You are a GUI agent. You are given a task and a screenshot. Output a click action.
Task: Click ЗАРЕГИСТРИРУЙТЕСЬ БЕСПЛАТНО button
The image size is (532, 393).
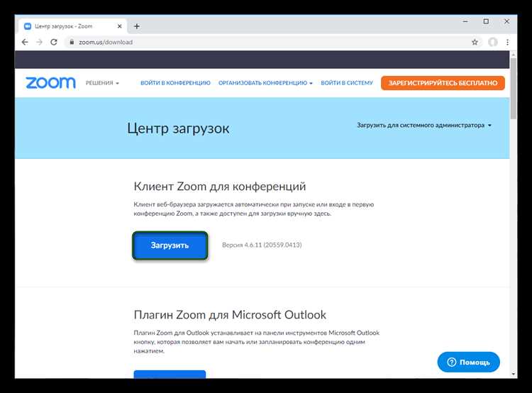coord(443,83)
